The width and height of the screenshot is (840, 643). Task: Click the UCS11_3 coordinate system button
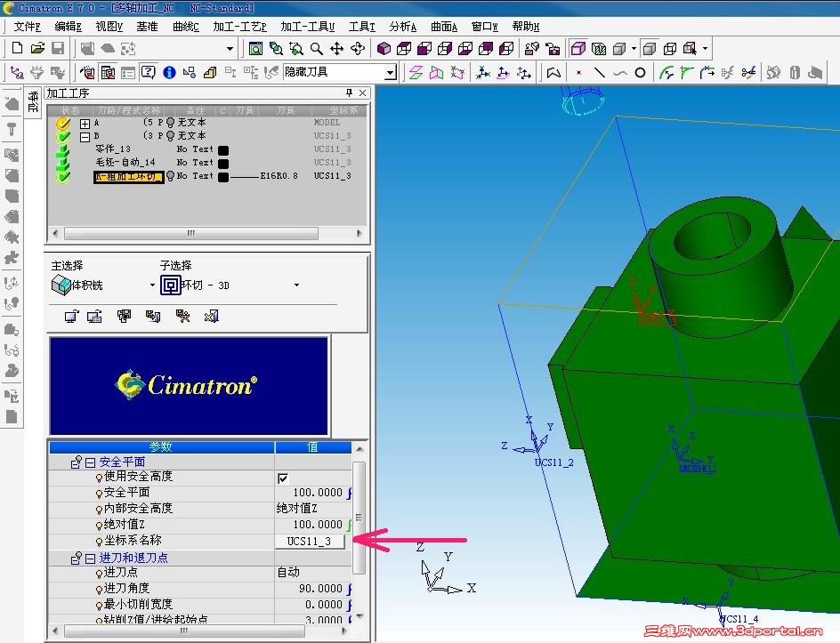click(x=310, y=542)
